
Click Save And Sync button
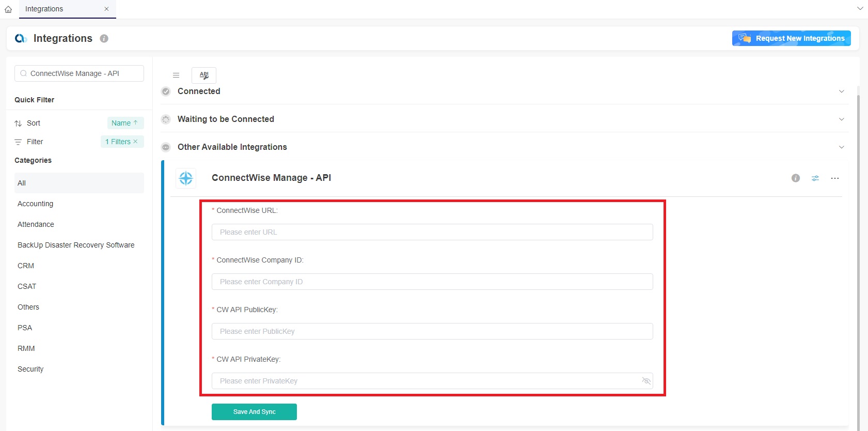(x=254, y=412)
